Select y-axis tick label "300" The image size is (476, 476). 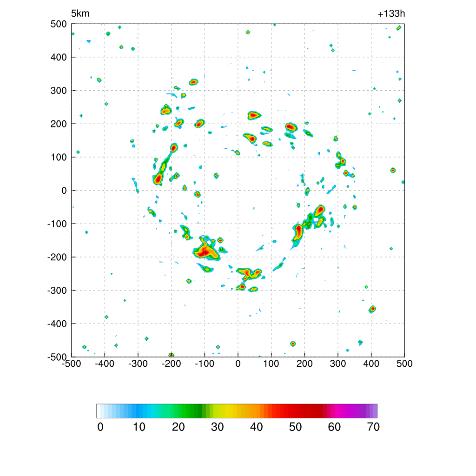point(59,91)
